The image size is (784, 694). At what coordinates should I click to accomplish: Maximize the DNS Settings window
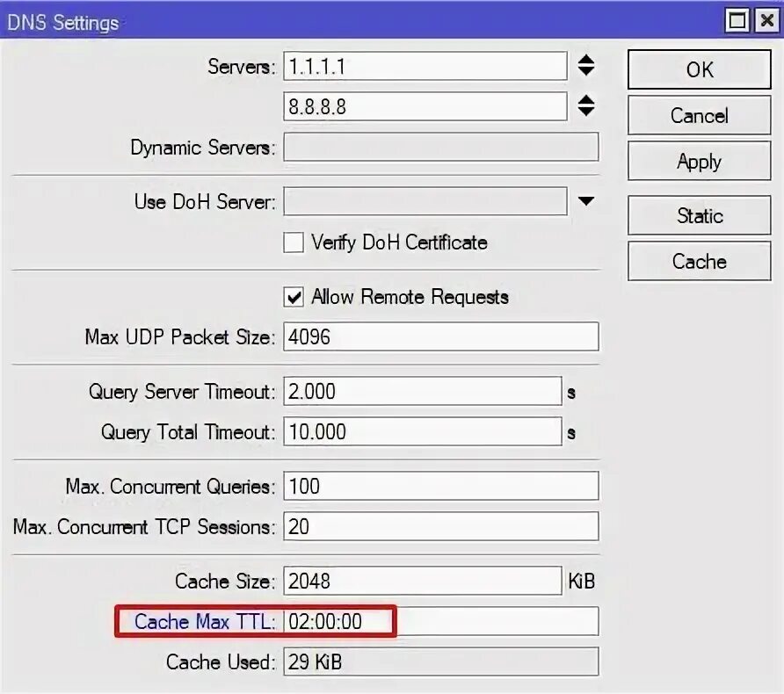pos(737,20)
